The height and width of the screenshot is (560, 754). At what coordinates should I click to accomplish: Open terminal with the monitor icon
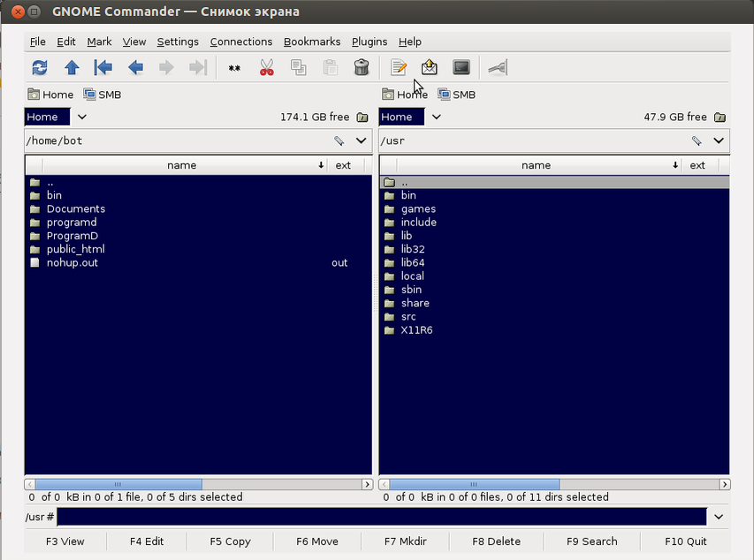(x=461, y=67)
